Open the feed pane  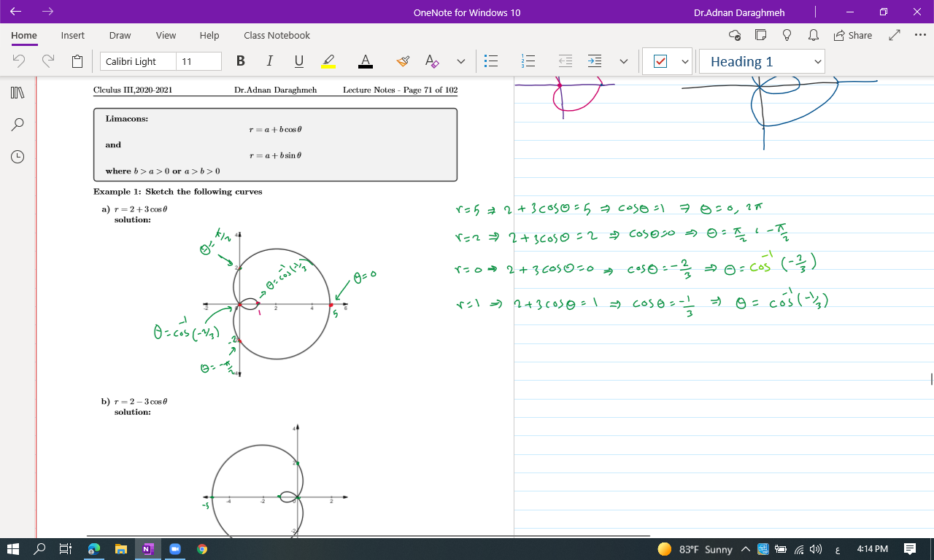tap(760, 35)
